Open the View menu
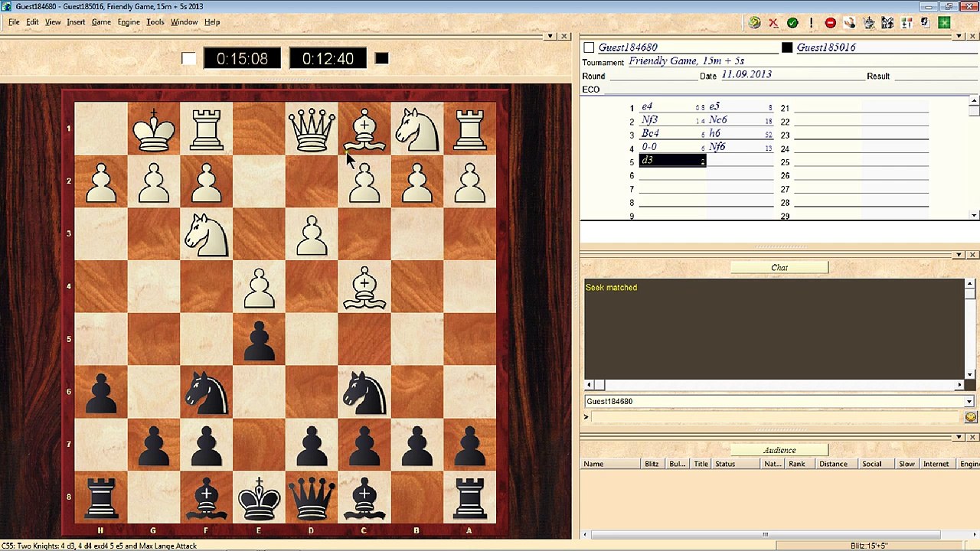Image resolution: width=980 pixels, height=551 pixels. point(53,22)
